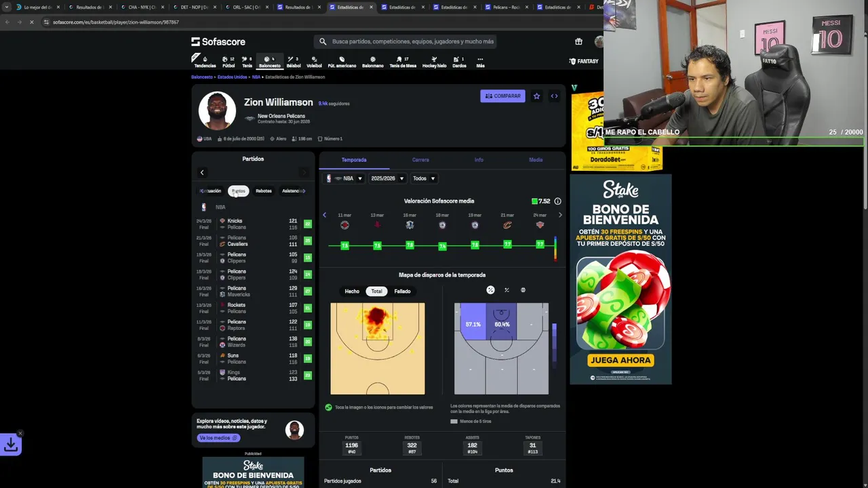Go to the Voleibol section
The image size is (868, 488).
[x=314, y=62]
